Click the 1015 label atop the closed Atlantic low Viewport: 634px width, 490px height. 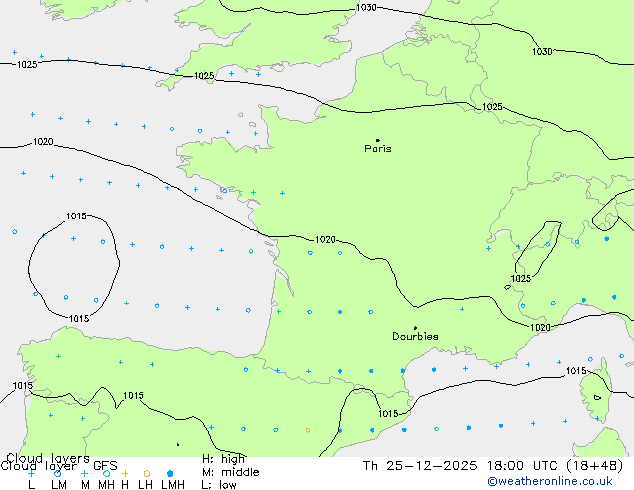coord(76,216)
